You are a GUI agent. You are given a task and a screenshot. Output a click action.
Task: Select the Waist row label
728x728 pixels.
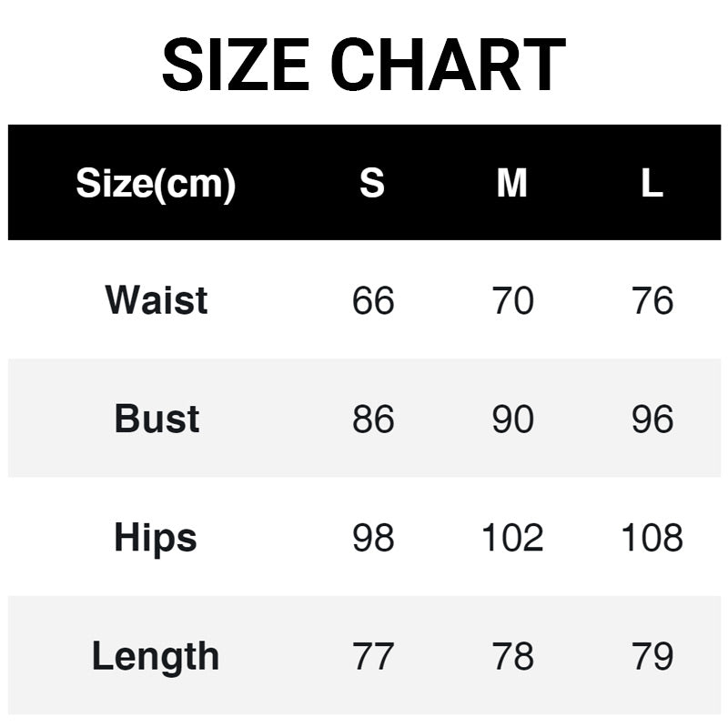157,300
